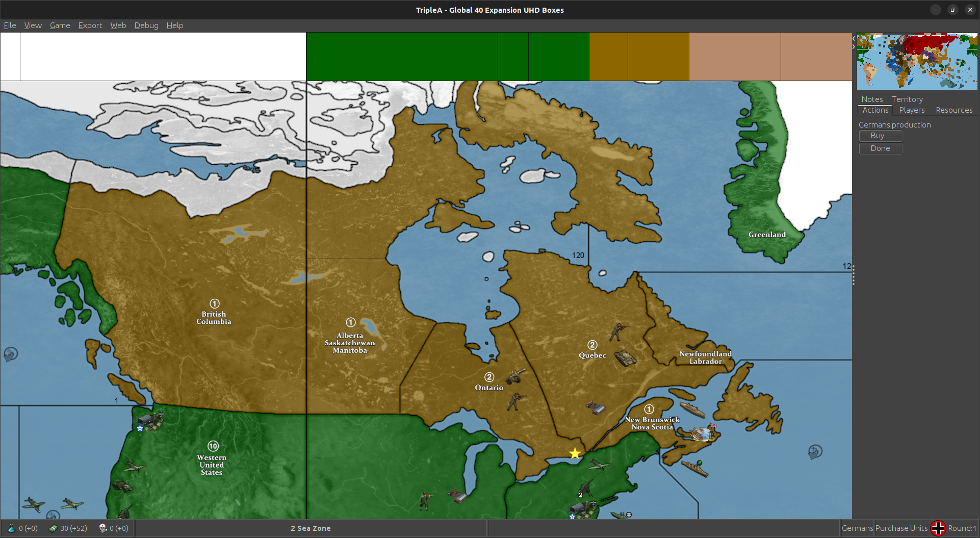Select the ship with green marker

(x=694, y=468)
